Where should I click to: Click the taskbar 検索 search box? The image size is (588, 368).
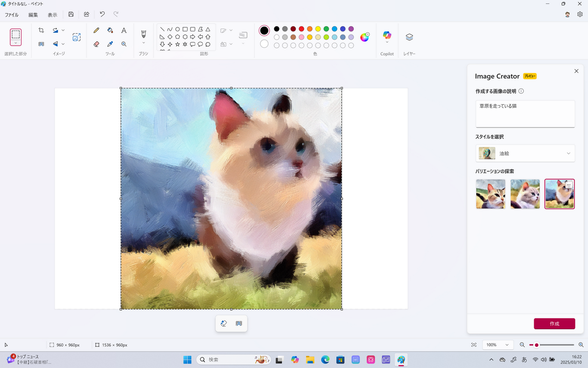pos(234,360)
